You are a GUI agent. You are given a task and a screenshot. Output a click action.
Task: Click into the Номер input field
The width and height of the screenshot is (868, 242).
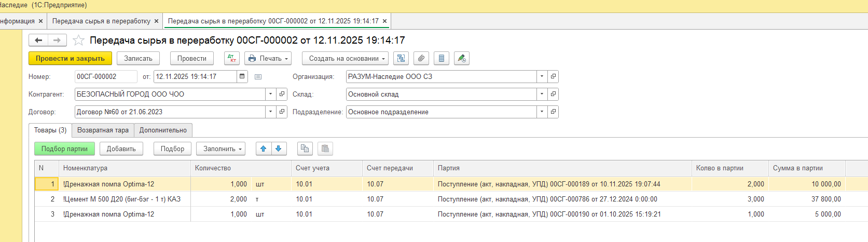[x=106, y=77]
